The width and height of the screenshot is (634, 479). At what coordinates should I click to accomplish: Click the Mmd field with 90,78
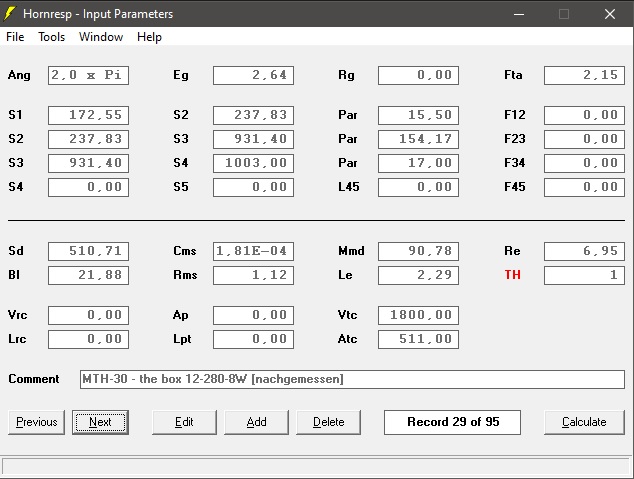pos(418,251)
